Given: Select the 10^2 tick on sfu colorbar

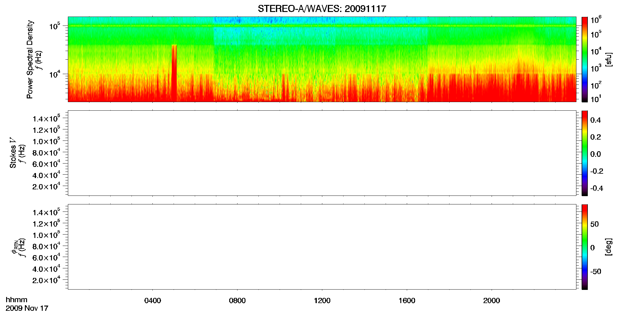Looking at the screenshot, I should [596, 85].
